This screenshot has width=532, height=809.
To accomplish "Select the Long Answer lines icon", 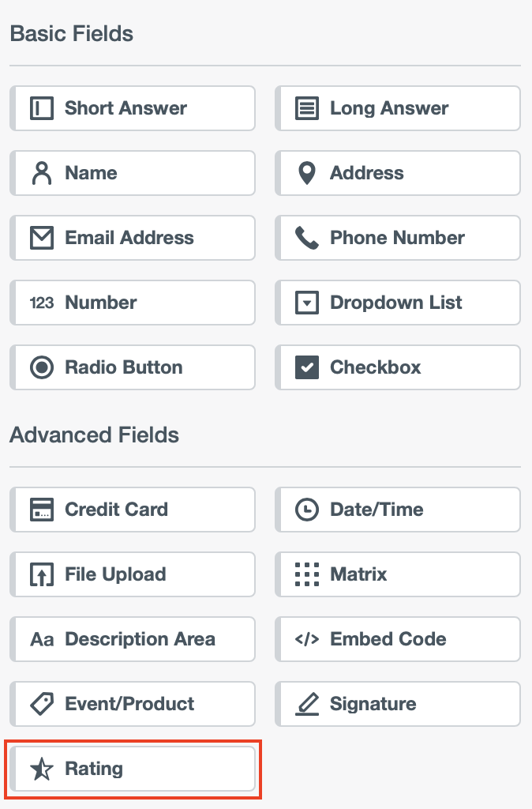I will (x=306, y=108).
